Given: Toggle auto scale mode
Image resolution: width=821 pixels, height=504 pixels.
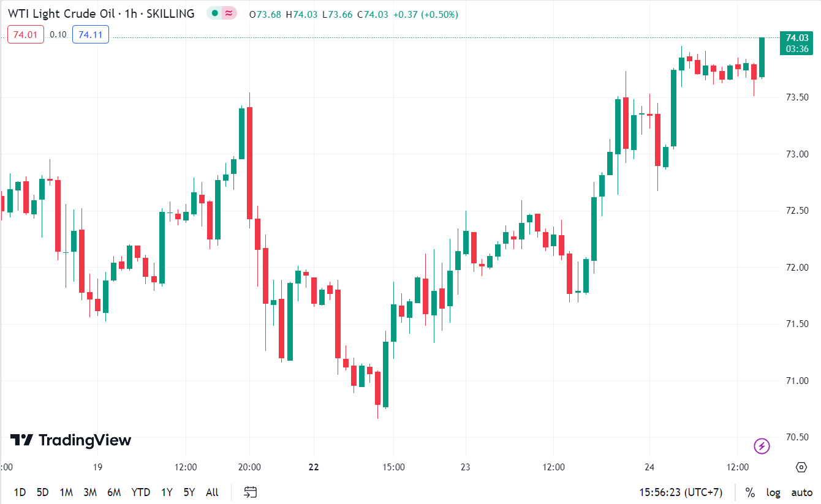Looking at the screenshot, I should coord(801,492).
